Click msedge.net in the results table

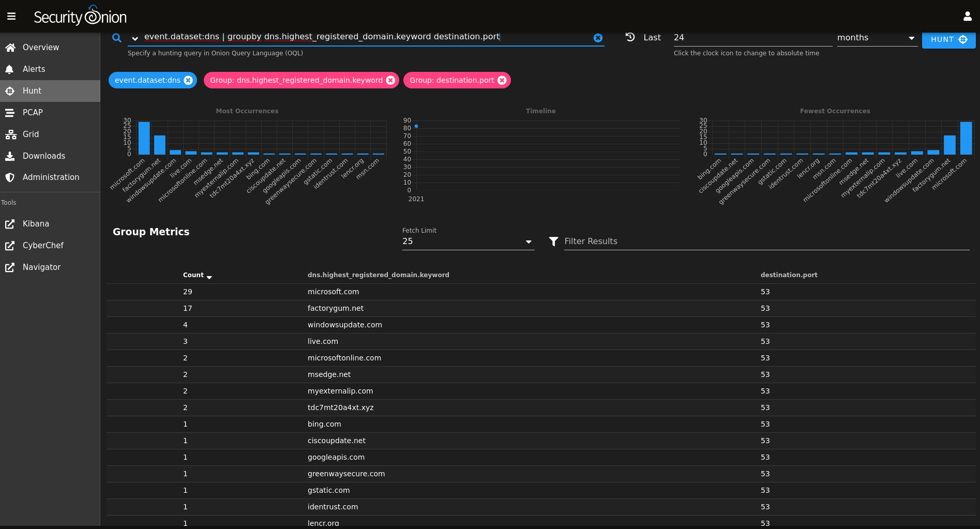329,374
